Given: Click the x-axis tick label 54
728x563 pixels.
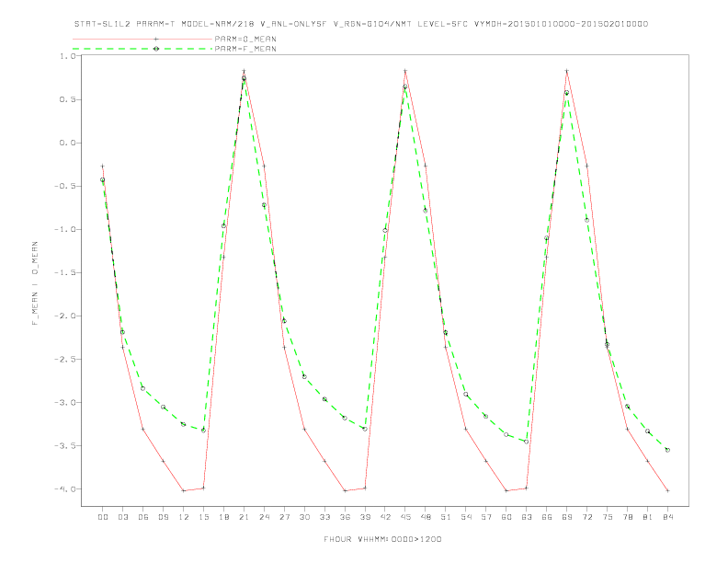Looking at the screenshot, I should tap(466, 517).
